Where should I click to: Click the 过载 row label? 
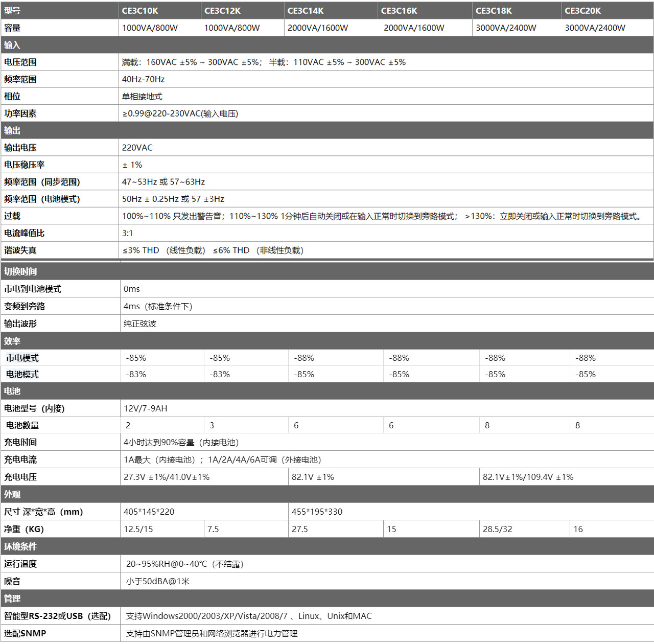pos(12,216)
